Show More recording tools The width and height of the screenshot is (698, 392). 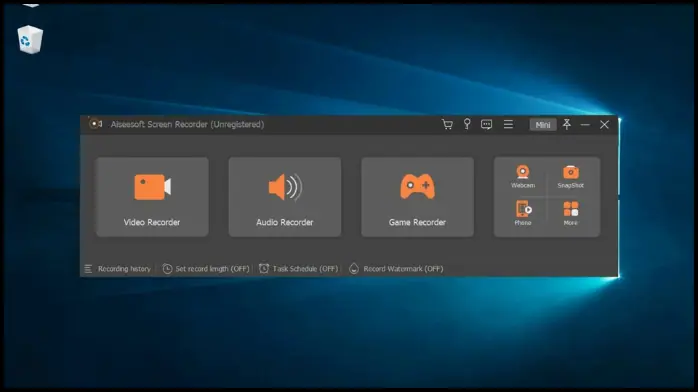tap(570, 213)
